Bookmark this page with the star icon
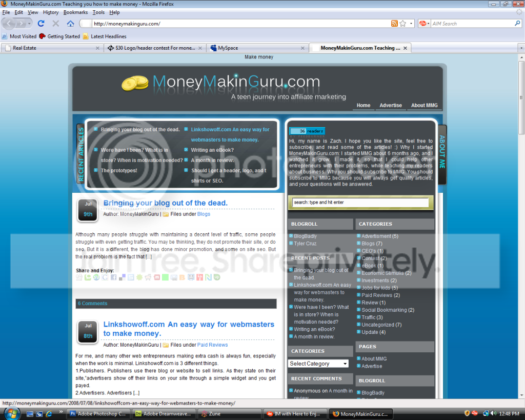This screenshot has width=525, height=420. click(x=403, y=24)
